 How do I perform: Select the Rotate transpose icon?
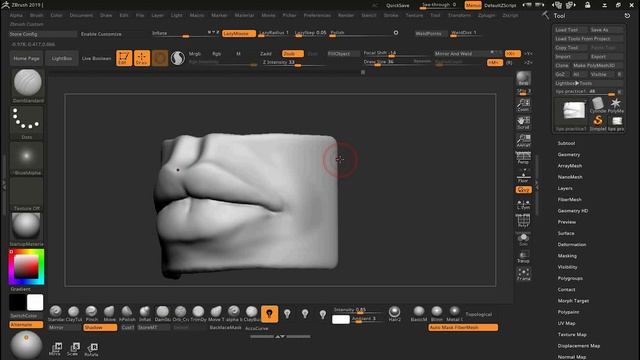click(x=91, y=349)
